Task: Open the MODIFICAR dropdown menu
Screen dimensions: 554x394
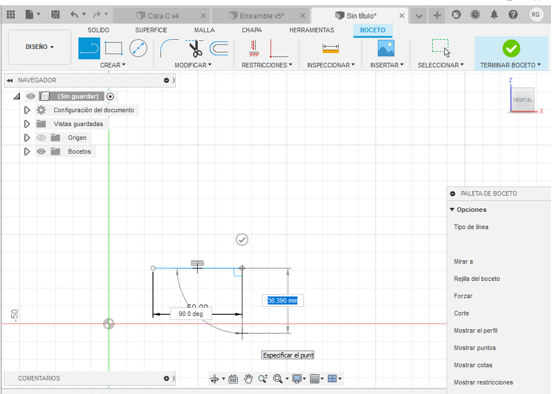Action: tap(193, 65)
